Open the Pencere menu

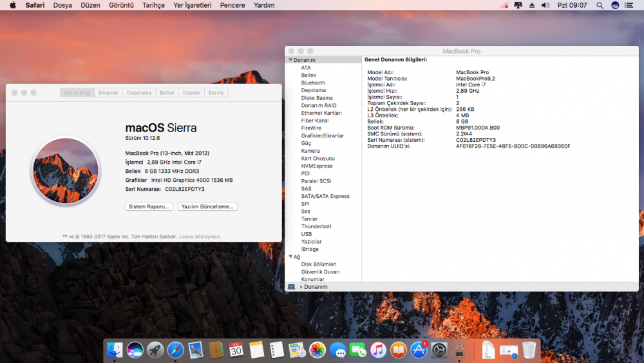pyautogui.click(x=232, y=5)
